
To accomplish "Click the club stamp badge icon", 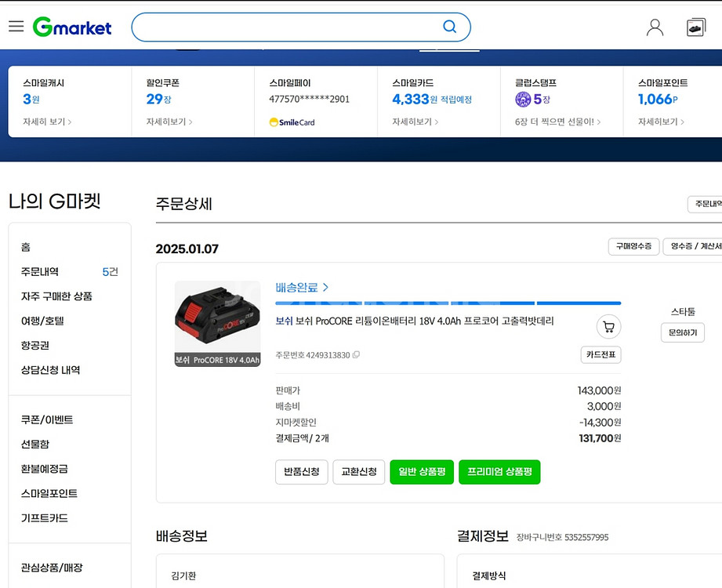I will point(523,99).
